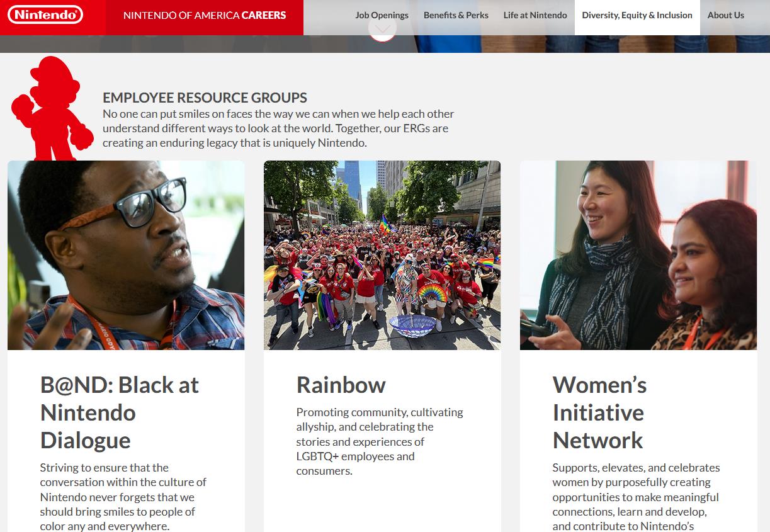Screen dimensions: 770x532
Task: Open the Women's Initiative Network photo
Action: (638, 255)
